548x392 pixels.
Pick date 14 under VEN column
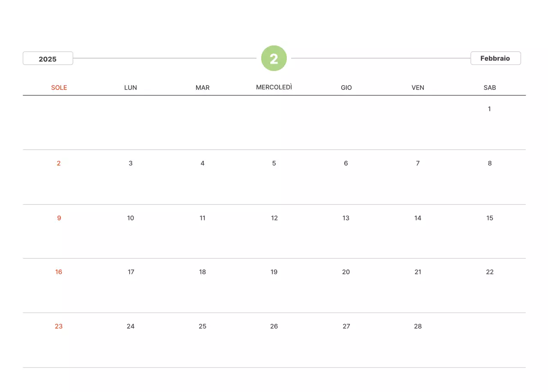tap(418, 218)
